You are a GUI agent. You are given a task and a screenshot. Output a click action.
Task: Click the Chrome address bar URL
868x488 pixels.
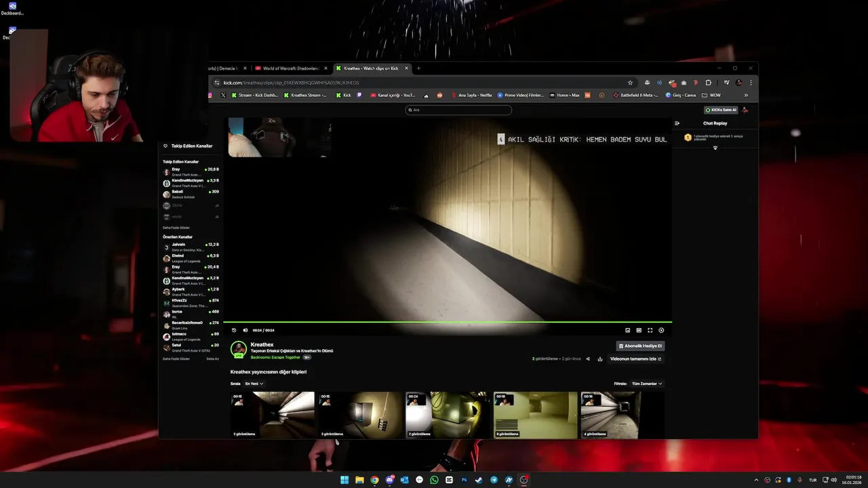point(292,83)
